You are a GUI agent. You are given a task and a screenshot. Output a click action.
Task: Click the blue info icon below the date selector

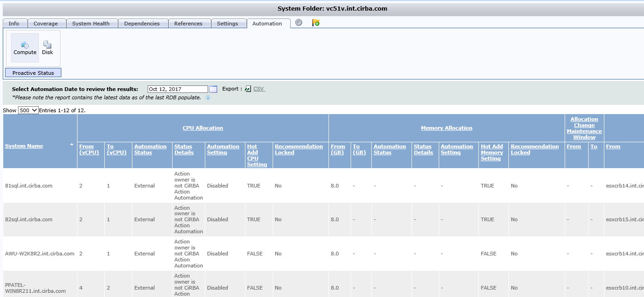tap(208, 97)
